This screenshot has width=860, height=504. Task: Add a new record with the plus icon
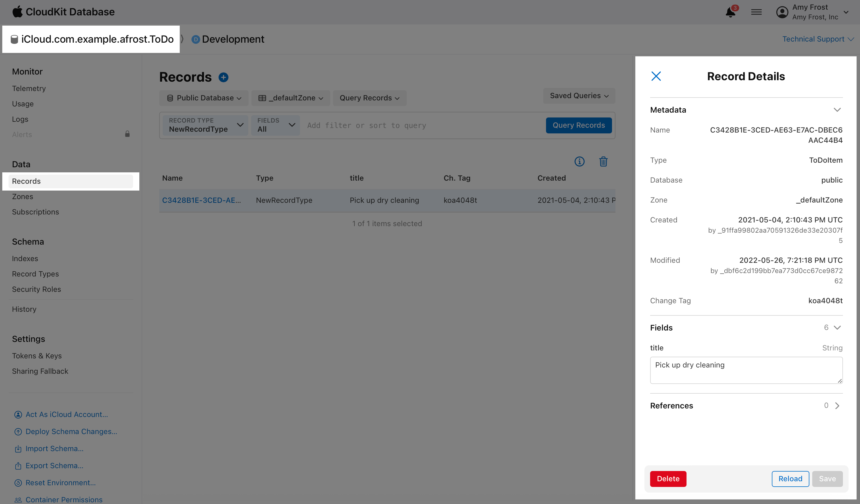(x=224, y=77)
